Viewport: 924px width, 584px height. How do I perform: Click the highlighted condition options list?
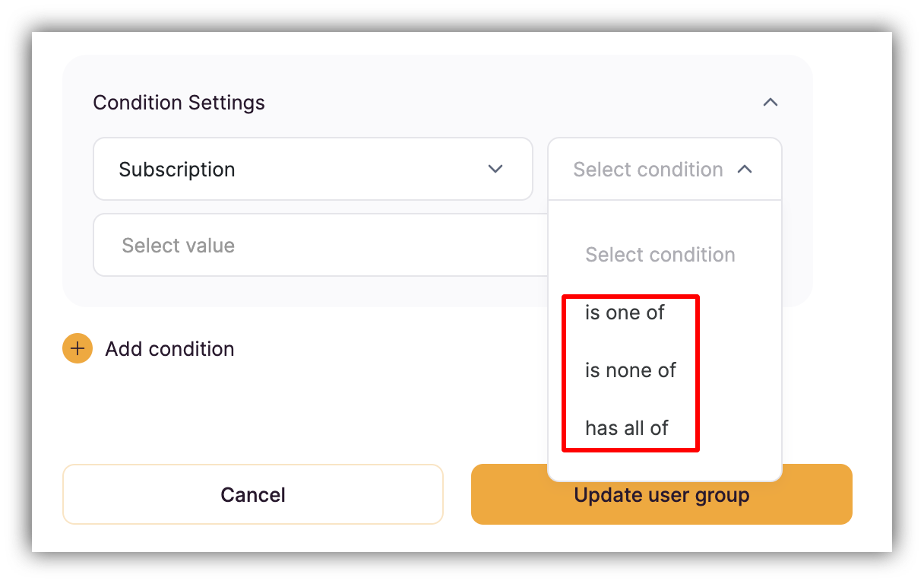[x=630, y=370]
